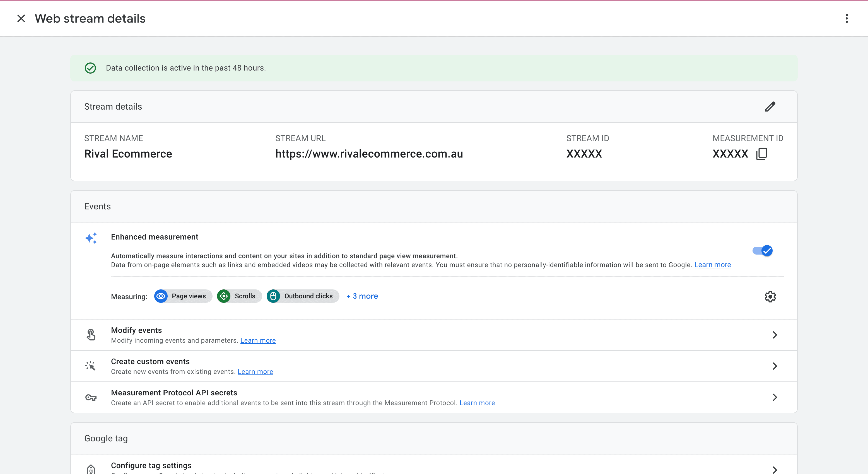
Task: Click the pencil edit stream details icon
Action: pos(770,107)
